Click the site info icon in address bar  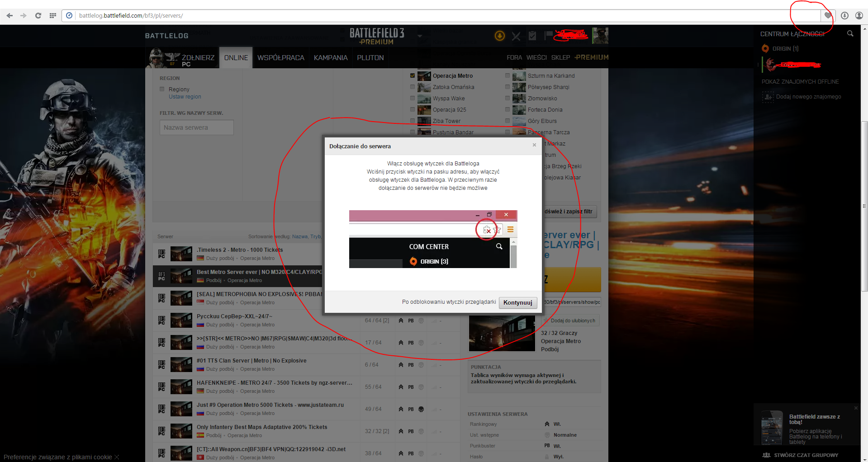[x=69, y=15]
